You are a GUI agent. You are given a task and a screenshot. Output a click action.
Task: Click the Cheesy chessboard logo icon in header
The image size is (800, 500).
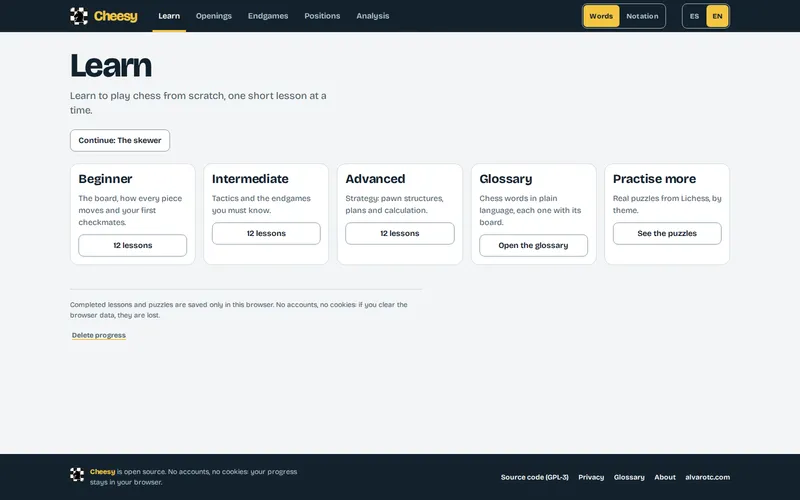coord(79,16)
